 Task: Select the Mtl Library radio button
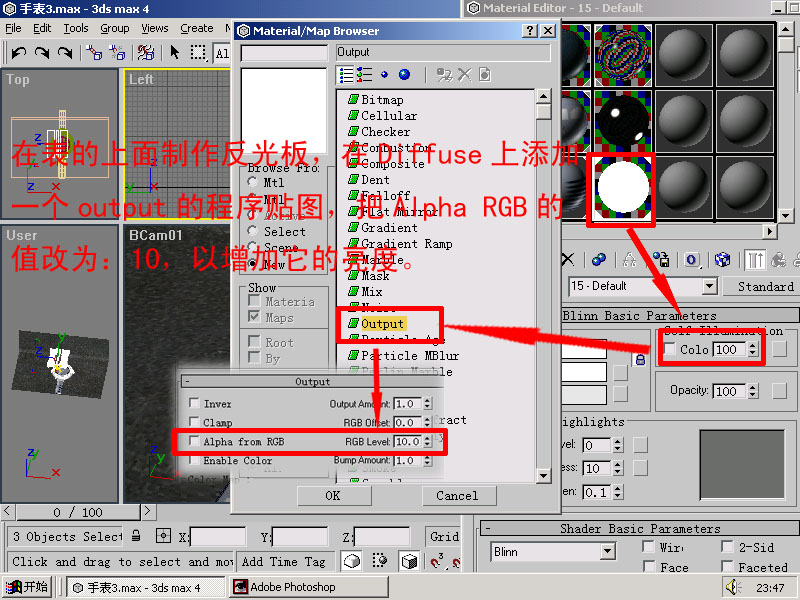coord(253,182)
